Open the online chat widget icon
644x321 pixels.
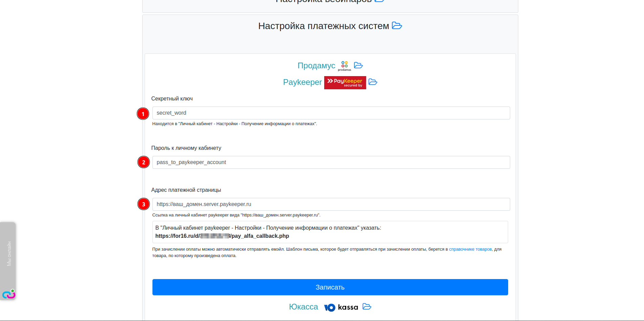tap(8, 295)
